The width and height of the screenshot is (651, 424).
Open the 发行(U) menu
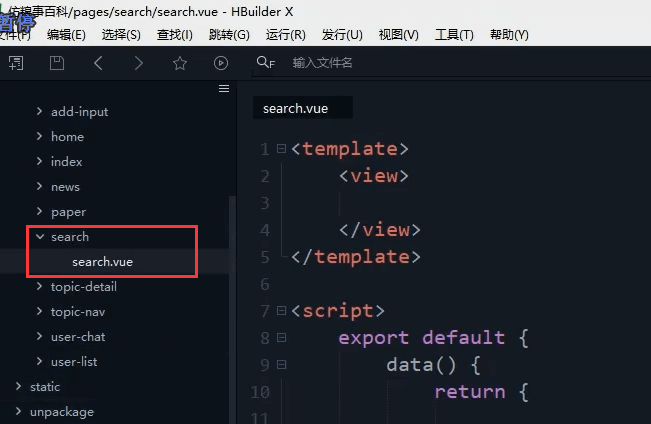point(342,34)
